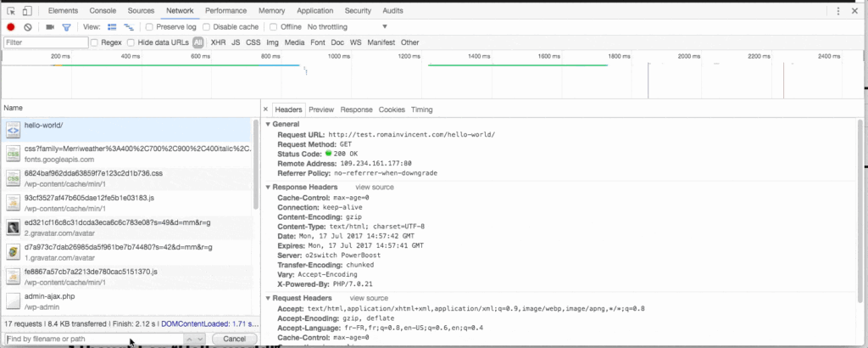Image resolution: width=868 pixels, height=348 pixels.
Task: Open the Security panel tab
Action: pyautogui.click(x=359, y=10)
